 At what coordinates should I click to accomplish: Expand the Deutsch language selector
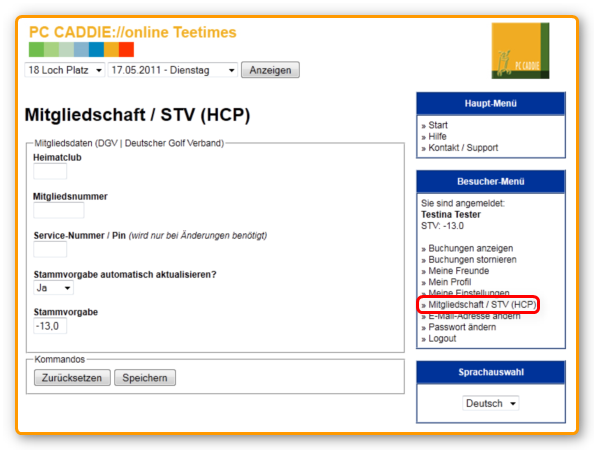(x=491, y=403)
